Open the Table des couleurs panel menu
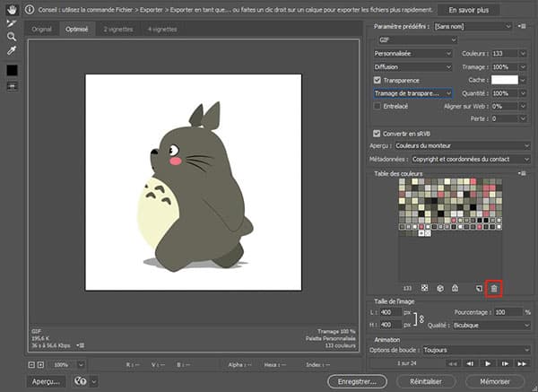Viewport: 538px width, 392px height. pos(522,174)
